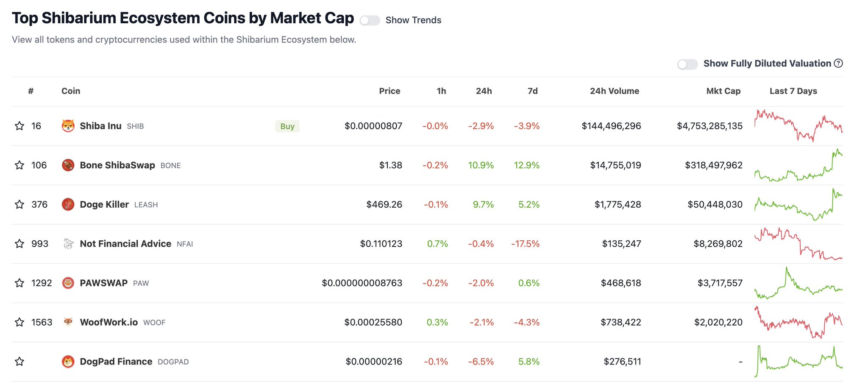This screenshot has height=387, width=868.
Task: Open the Doge Killer 7-day price chart
Action: point(798,204)
